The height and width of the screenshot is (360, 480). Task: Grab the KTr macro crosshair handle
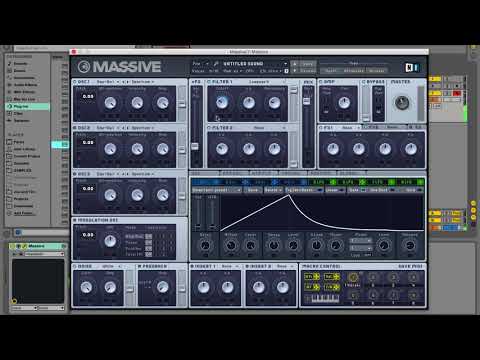pyautogui.click(x=316, y=277)
